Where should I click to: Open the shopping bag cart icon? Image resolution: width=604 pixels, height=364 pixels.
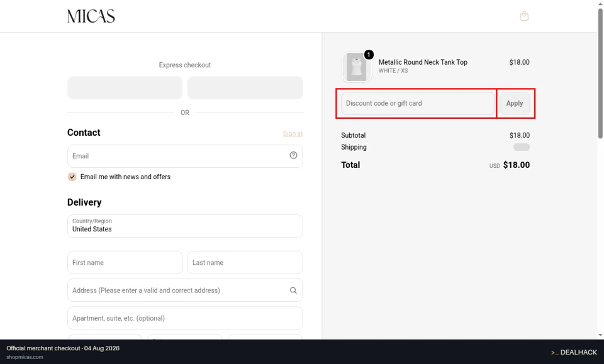pyautogui.click(x=524, y=16)
